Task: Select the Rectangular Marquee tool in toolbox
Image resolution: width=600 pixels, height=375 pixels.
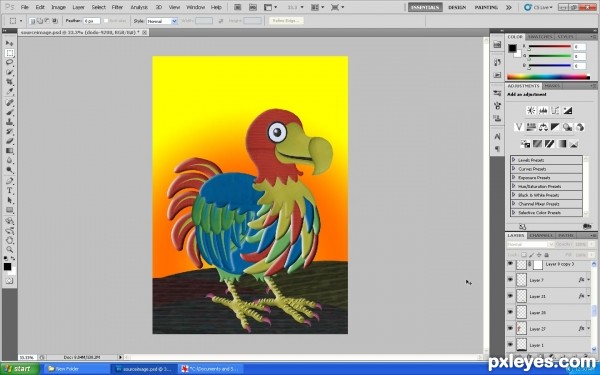Action: [10, 53]
